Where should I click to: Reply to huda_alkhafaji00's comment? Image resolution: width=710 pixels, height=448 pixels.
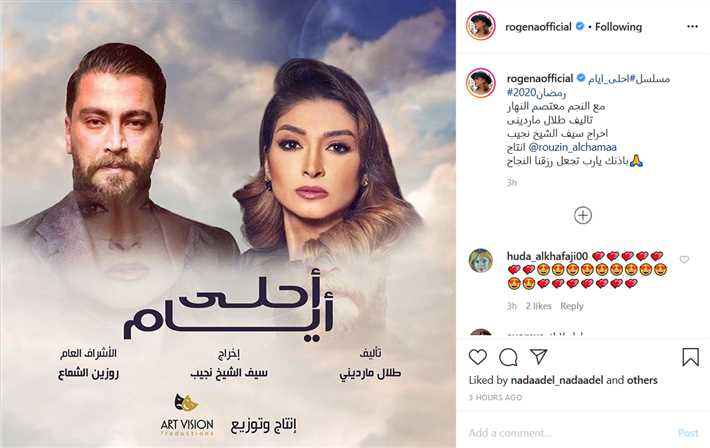click(x=571, y=306)
